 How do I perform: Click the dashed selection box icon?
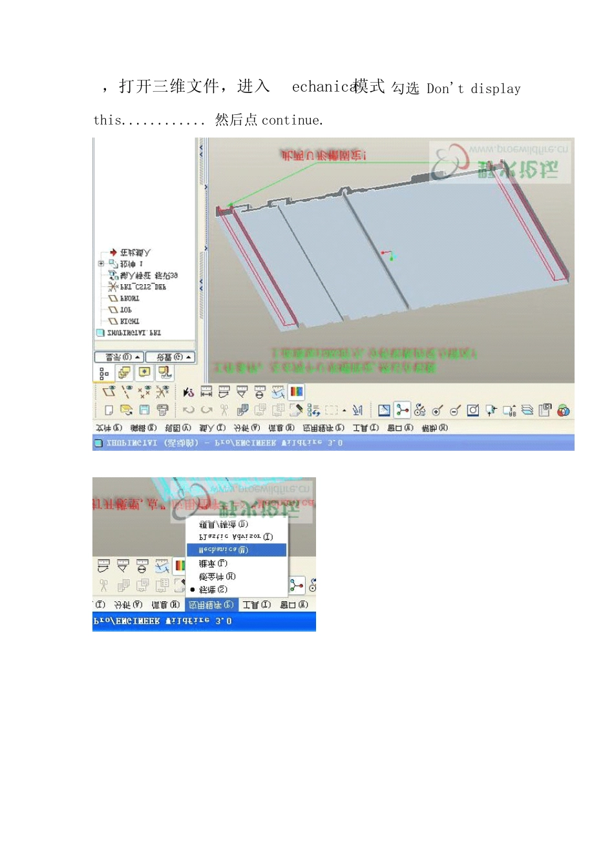[331, 410]
